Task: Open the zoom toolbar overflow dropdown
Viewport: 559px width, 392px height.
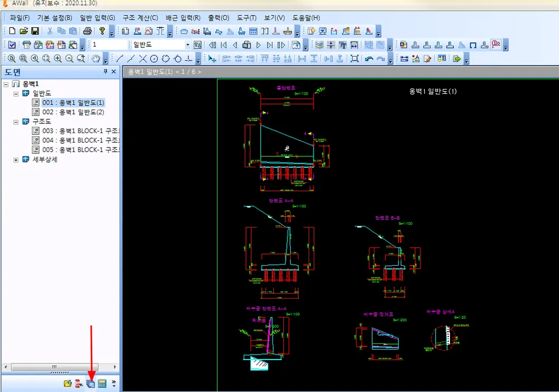Action: click(x=106, y=59)
